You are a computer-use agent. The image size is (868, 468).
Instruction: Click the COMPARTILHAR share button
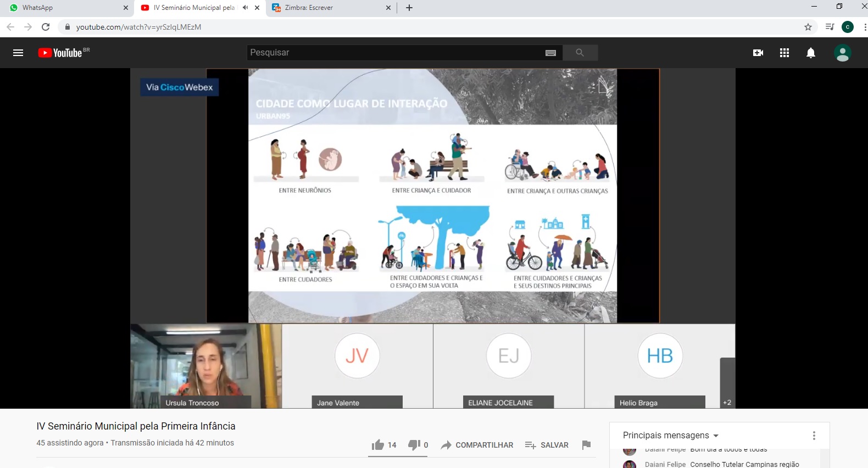[477, 445]
